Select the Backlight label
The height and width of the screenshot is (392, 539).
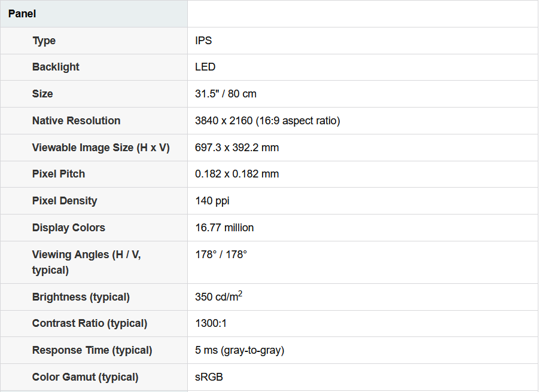pos(56,67)
